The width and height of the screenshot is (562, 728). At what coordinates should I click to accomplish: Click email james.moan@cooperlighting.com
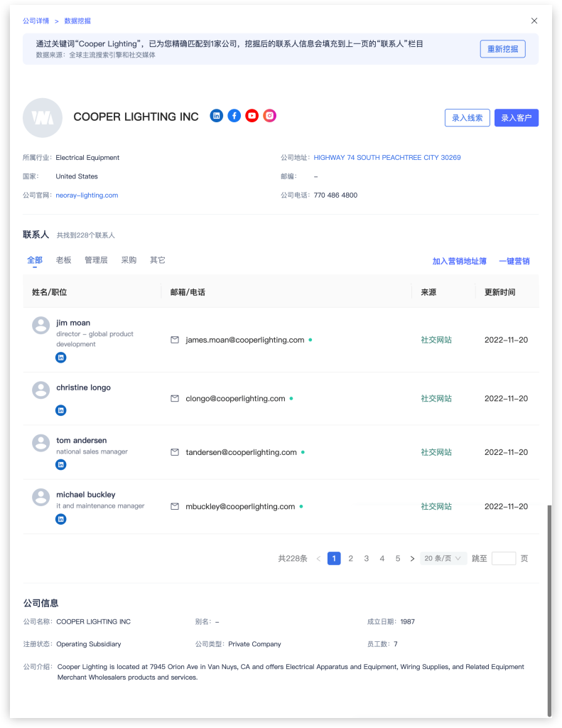coord(245,340)
